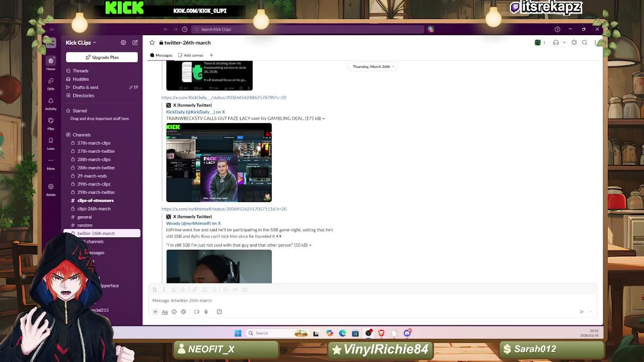Screen dimensions: 644x362
Task: Open the FaZe Lacy PackDraw tweet image
Action: click(x=219, y=162)
